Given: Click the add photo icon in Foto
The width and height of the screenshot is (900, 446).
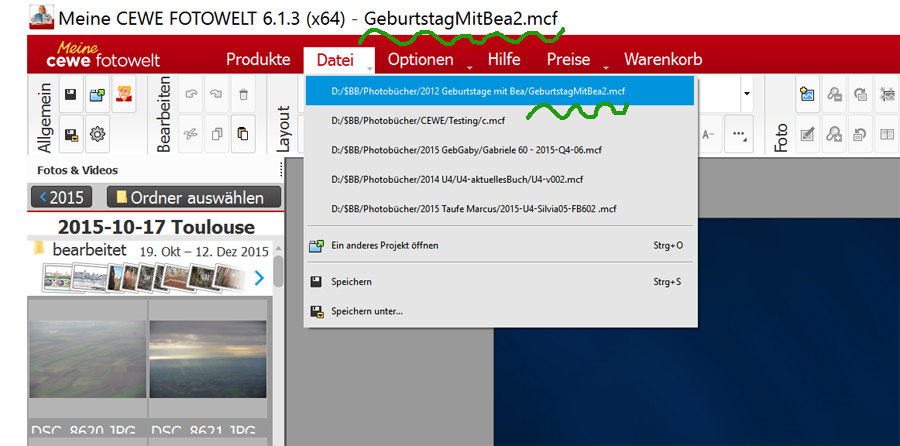Looking at the screenshot, I should click(x=808, y=94).
